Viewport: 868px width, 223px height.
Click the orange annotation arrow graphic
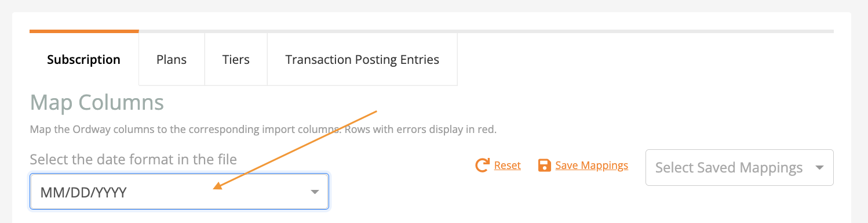click(296, 149)
